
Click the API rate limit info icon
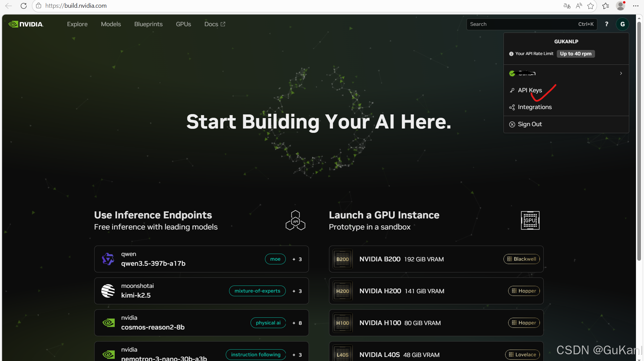[511, 54]
